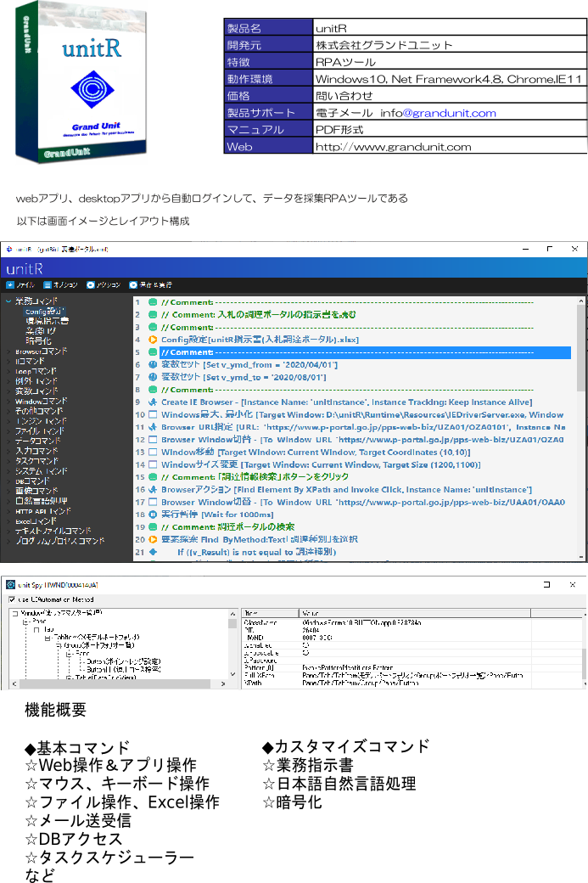Toggle Use UIAutomation Method checkbox

click(x=12, y=599)
